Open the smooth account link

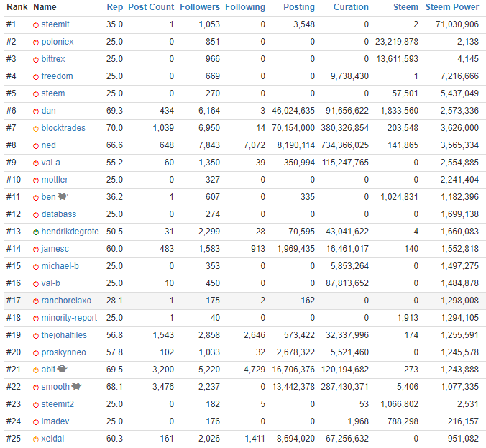click(55, 387)
